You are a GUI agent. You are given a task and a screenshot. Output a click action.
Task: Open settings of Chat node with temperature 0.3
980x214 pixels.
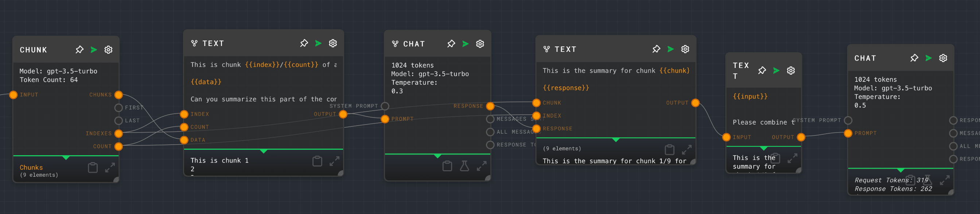480,44
